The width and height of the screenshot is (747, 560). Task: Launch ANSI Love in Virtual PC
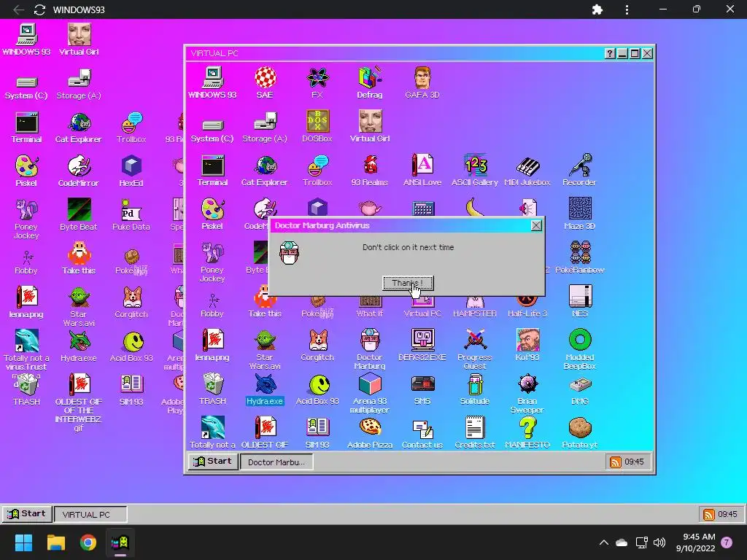(x=422, y=170)
